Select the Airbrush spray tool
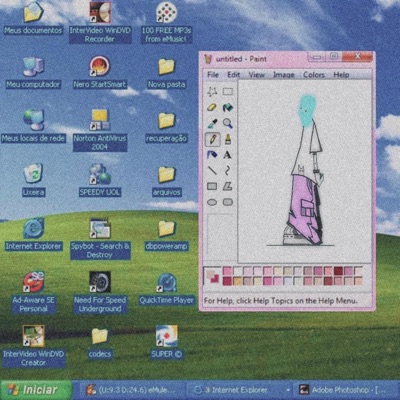 tap(212, 155)
